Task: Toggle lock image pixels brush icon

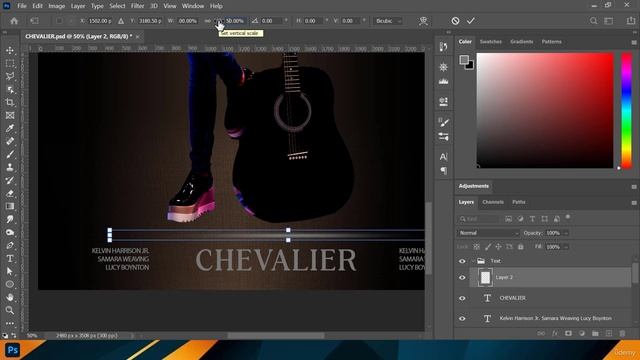Action: pos(488,247)
